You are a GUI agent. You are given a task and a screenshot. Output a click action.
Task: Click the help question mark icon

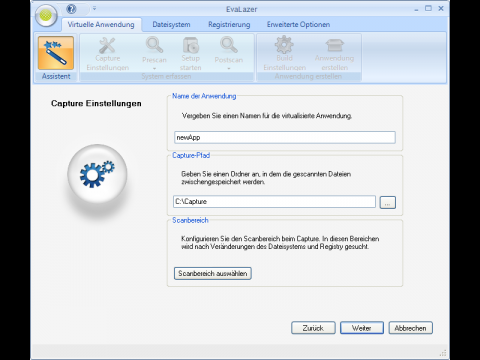tap(71, 9)
